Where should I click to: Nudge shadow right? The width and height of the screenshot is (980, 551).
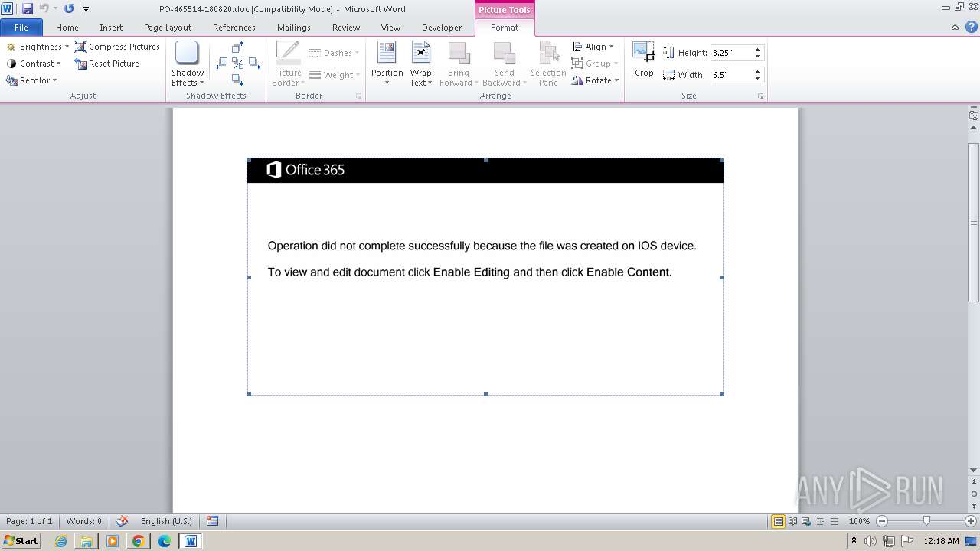point(253,64)
